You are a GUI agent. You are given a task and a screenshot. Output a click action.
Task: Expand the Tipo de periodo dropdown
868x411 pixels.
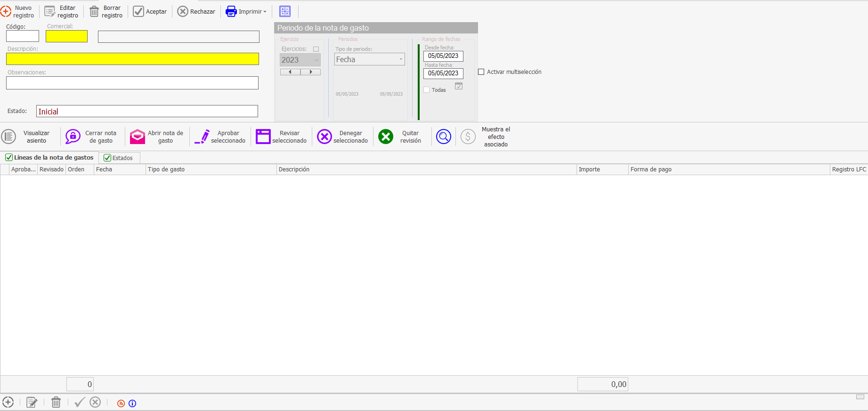[401, 59]
